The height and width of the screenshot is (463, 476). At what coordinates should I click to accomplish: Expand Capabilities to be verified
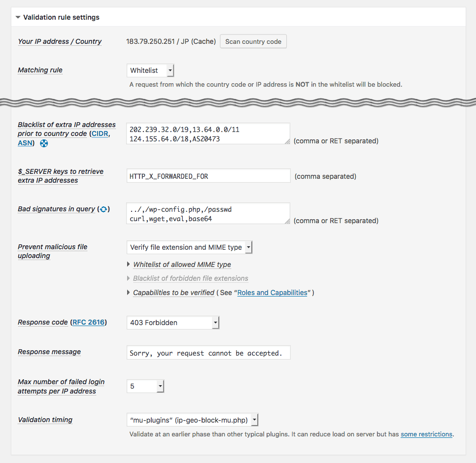(173, 293)
